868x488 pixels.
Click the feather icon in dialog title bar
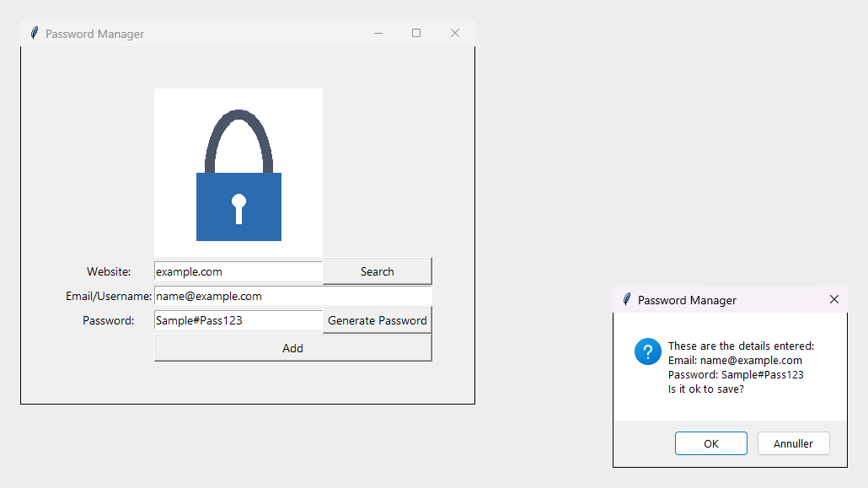tap(627, 300)
